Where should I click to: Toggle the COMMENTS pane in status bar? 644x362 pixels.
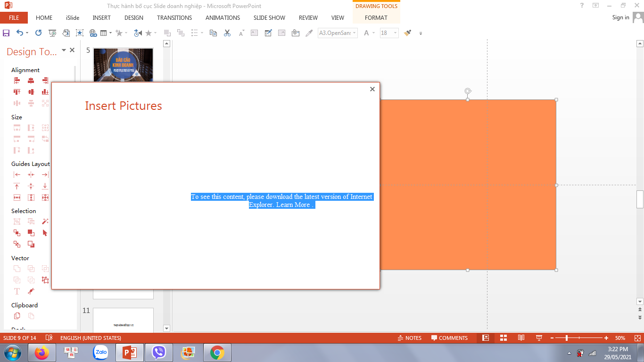coord(449,338)
